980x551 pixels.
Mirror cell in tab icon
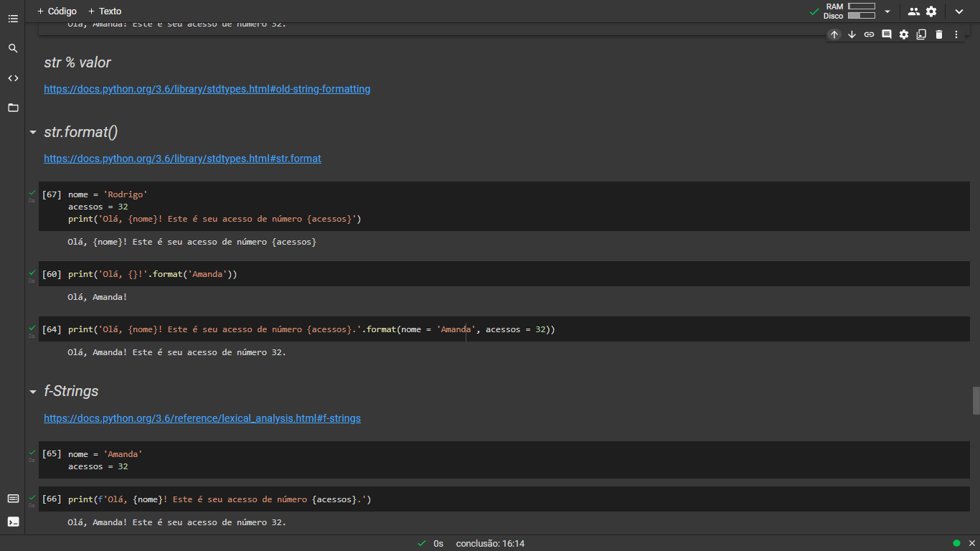click(921, 34)
